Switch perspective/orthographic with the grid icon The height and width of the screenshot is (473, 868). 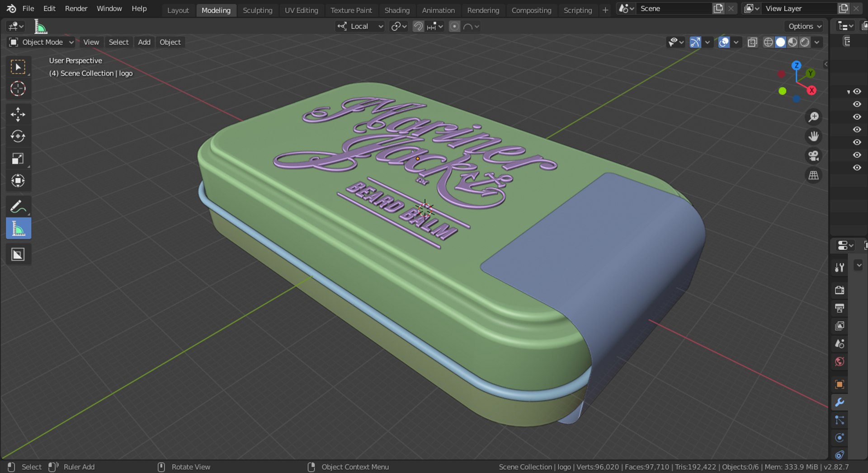pos(814,175)
